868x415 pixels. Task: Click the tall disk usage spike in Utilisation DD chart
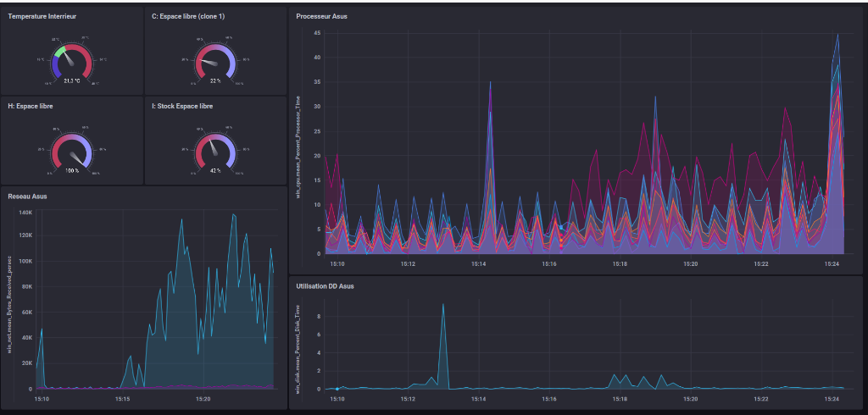tap(442, 346)
